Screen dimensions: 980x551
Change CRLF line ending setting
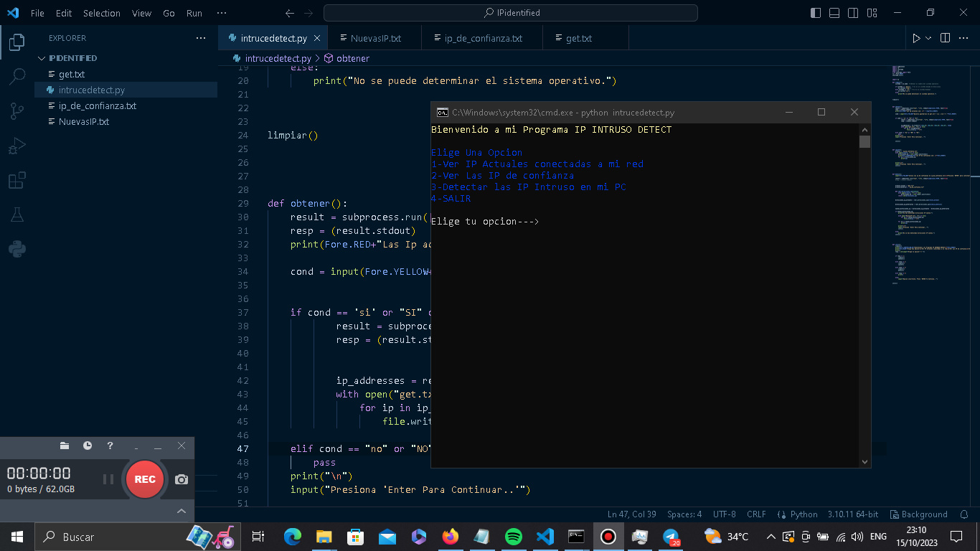756,514
